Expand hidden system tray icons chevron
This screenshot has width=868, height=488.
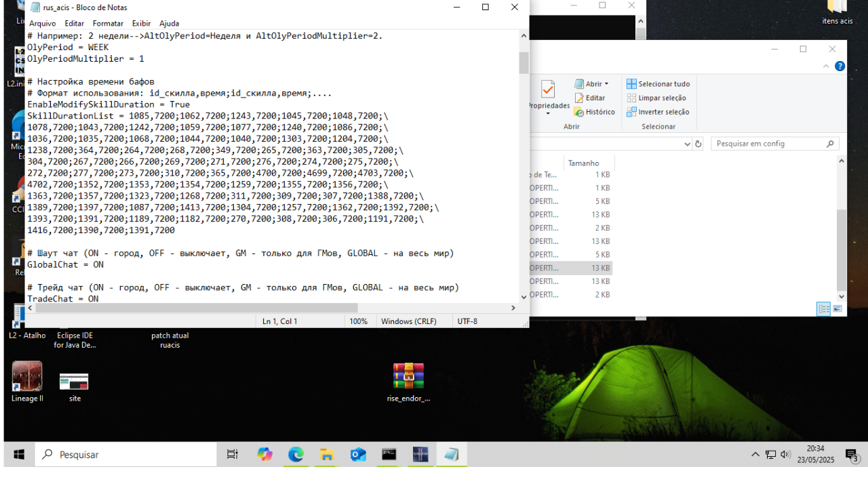pos(755,455)
